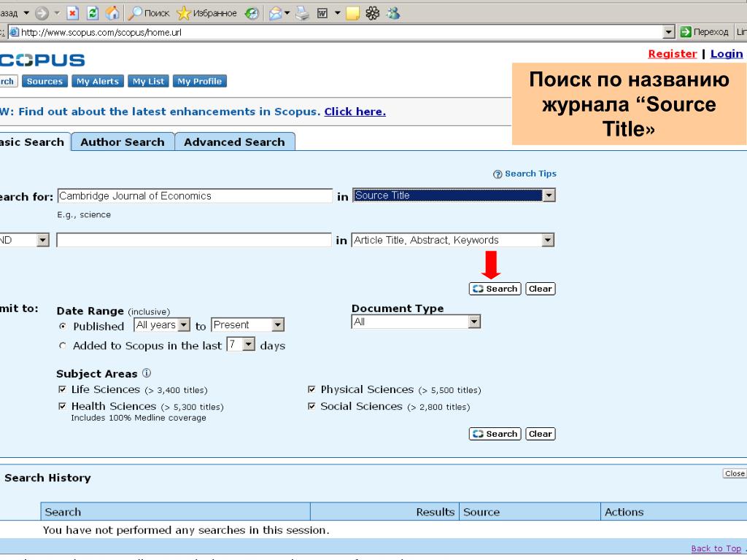Click the Edit with Word icon

322,13
